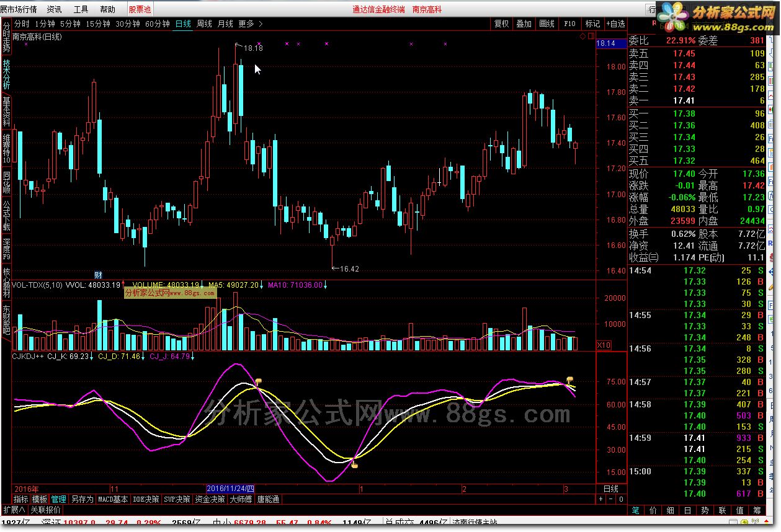Switch to 月线 monthly chart

tap(225, 24)
